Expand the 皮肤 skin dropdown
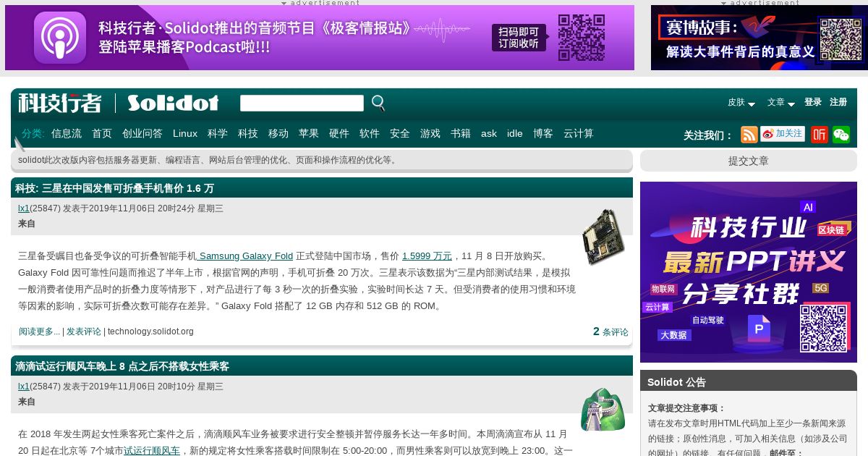The height and width of the screenshot is (456, 868). [741, 102]
